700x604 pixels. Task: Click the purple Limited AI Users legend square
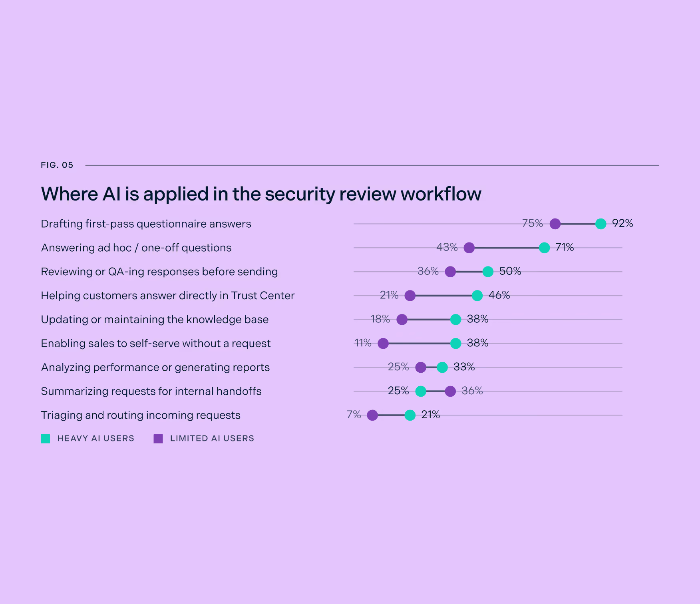pyautogui.click(x=158, y=439)
